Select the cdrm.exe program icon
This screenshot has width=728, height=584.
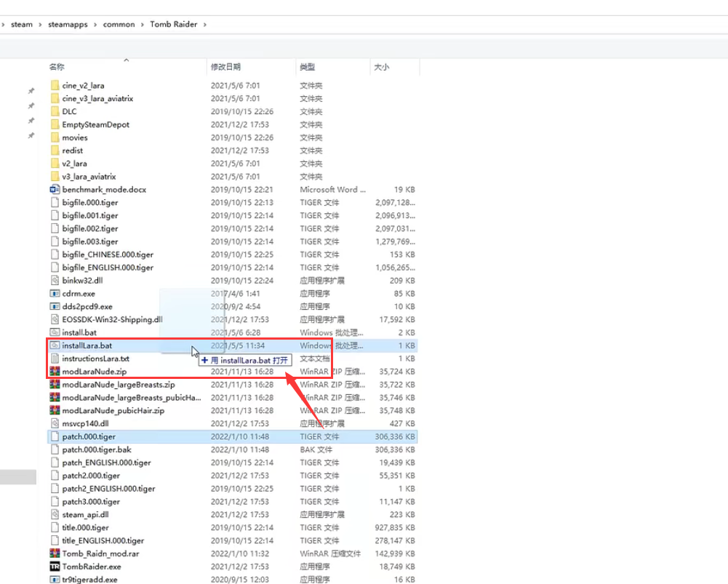[x=55, y=293]
